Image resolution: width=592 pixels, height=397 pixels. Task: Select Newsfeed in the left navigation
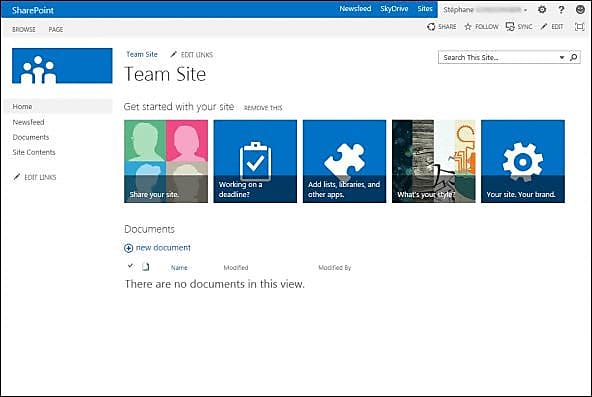click(x=28, y=122)
